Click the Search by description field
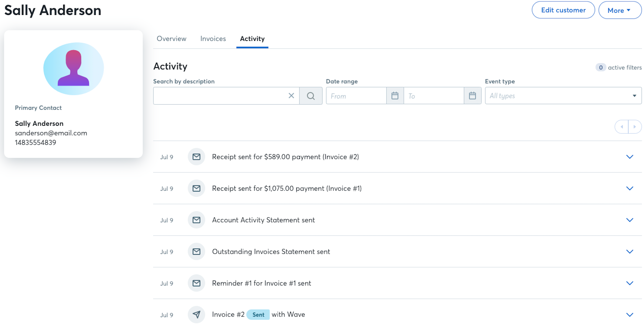Viewport: 644px width, 330px height. point(220,96)
